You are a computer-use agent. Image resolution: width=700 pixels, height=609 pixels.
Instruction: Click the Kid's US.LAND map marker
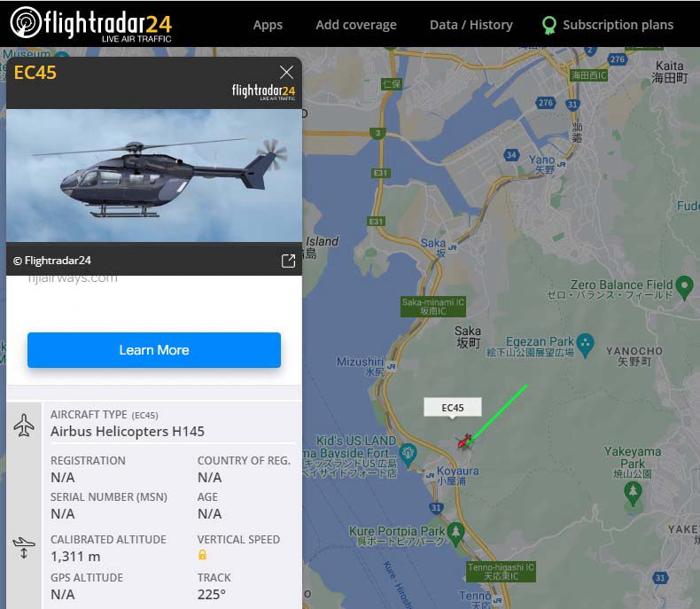click(408, 455)
